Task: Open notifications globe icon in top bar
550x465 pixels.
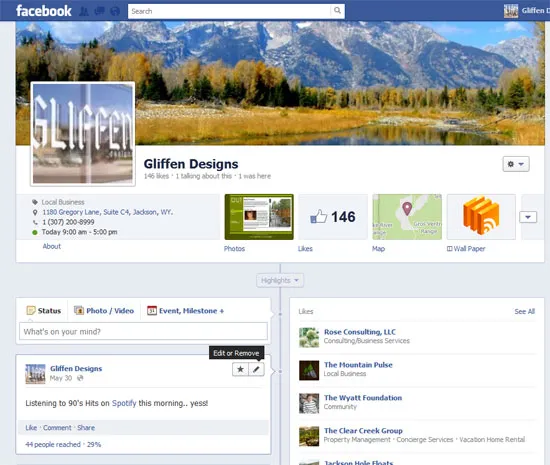Action: pyautogui.click(x=115, y=11)
